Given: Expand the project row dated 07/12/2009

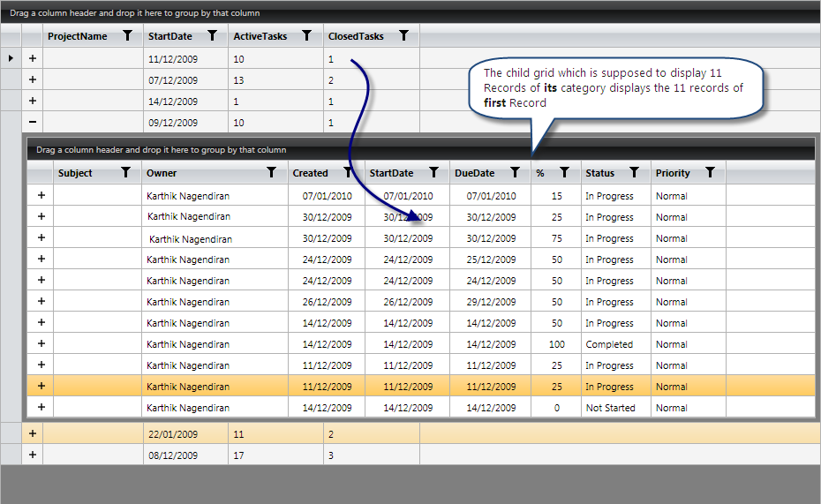Looking at the screenshot, I should coord(33,79).
